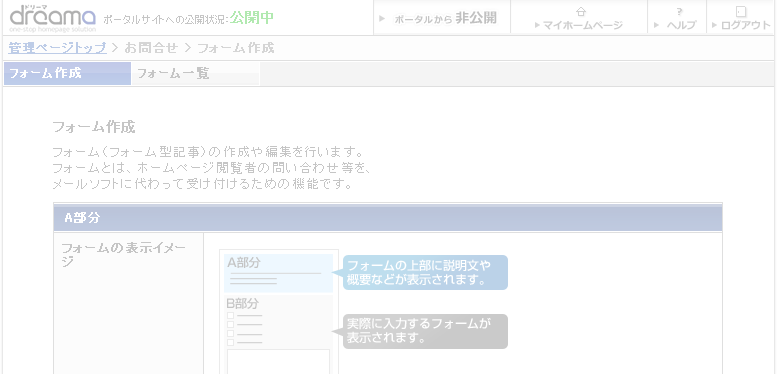This screenshot has width=777, height=374.
Task: Click ポータルサイトへの公開状況 label
Action: coord(166,19)
